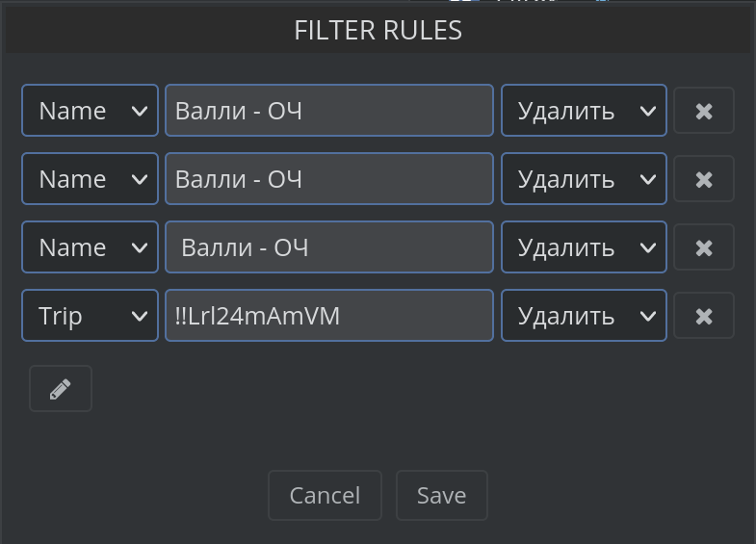Click the pencil edit icon below the rules
Image resolution: width=756 pixels, height=544 pixels.
pyautogui.click(x=61, y=389)
